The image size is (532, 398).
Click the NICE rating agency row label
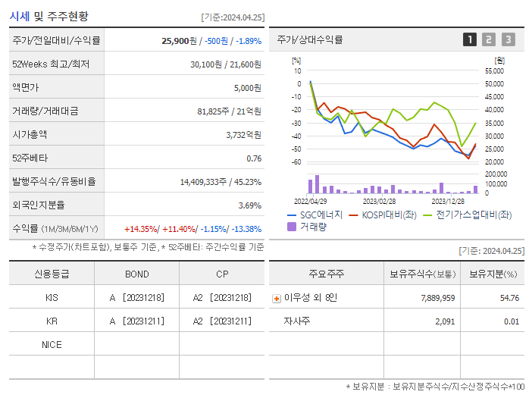(x=52, y=345)
